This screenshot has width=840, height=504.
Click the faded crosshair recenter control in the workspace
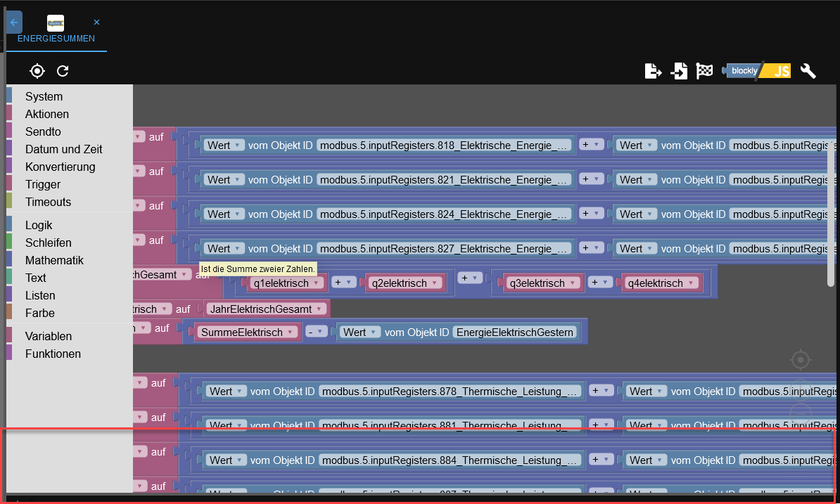click(x=801, y=360)
